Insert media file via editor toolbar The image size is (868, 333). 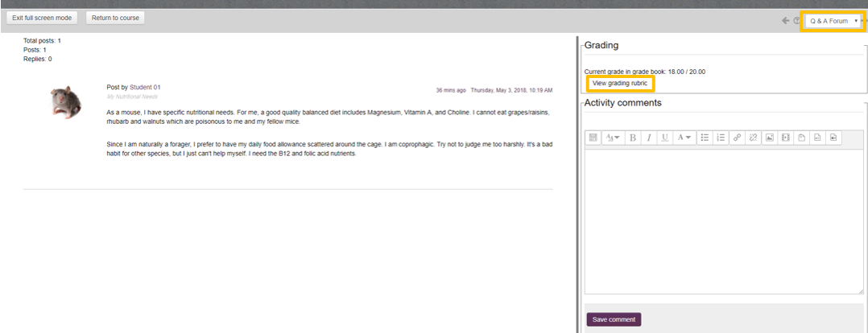(786, 138)
